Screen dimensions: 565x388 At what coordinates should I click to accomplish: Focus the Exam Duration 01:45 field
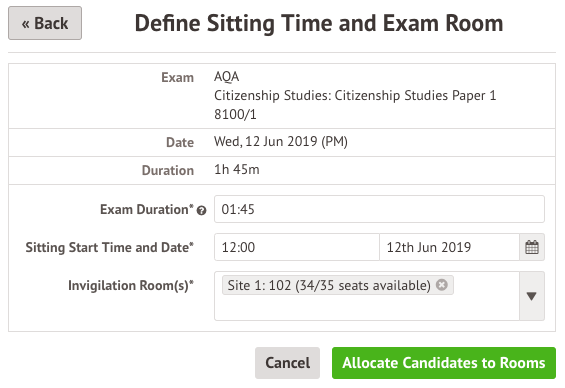tap(379, 209)
